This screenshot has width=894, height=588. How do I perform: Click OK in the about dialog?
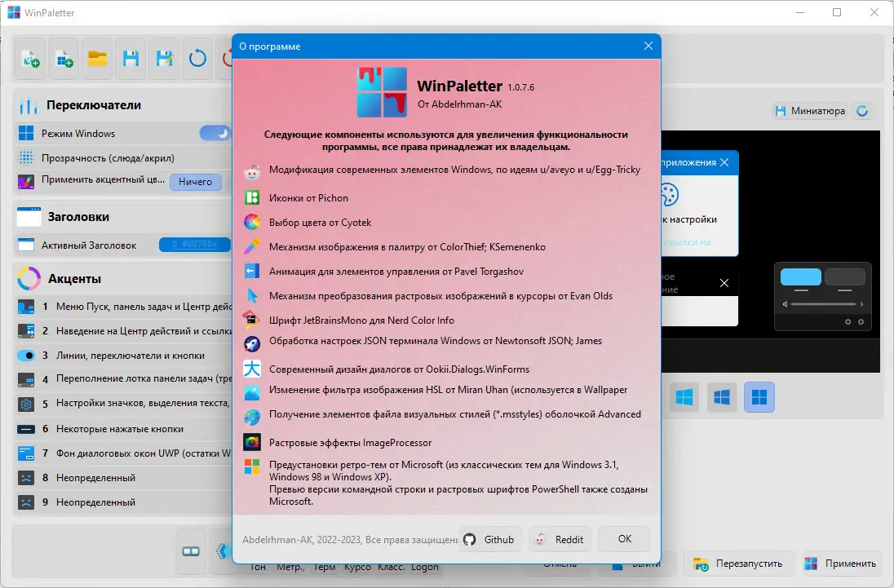pos(624,539)
